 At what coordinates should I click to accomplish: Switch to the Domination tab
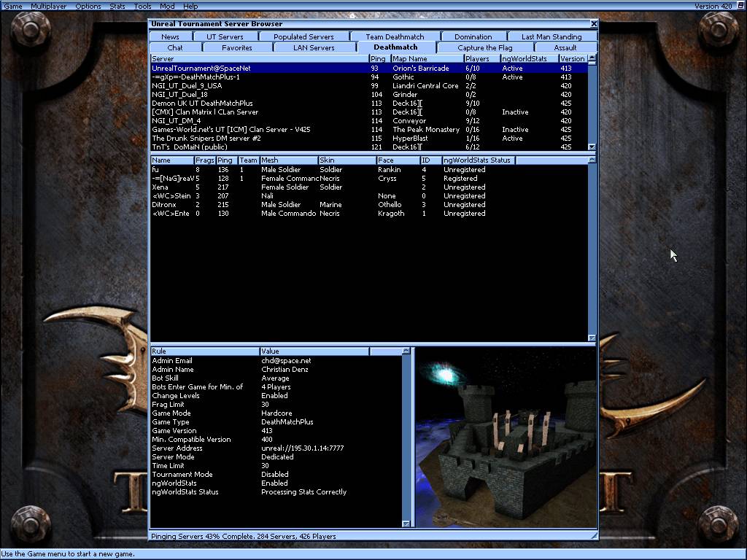pyautogui.click(x=473, y=36)
